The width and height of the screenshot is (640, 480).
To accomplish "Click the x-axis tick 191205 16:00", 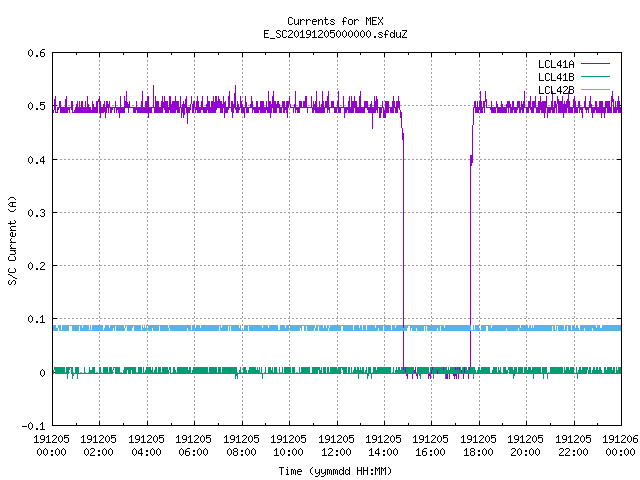I will click(431, 445).
